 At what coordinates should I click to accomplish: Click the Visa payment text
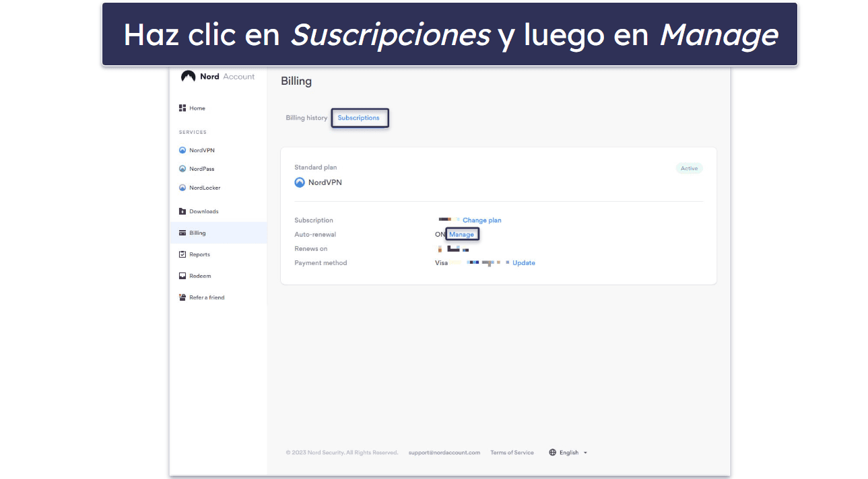(442, 263)
